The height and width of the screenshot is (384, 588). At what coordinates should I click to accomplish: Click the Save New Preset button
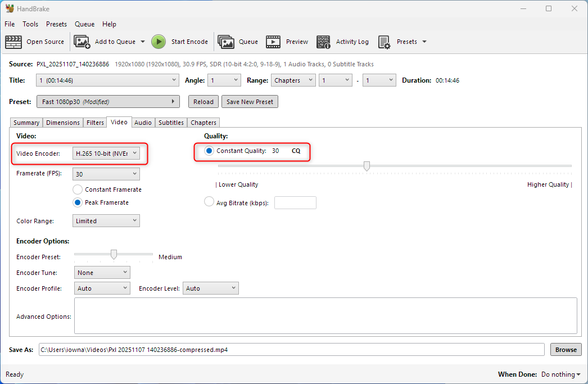(x=250, y=102)
